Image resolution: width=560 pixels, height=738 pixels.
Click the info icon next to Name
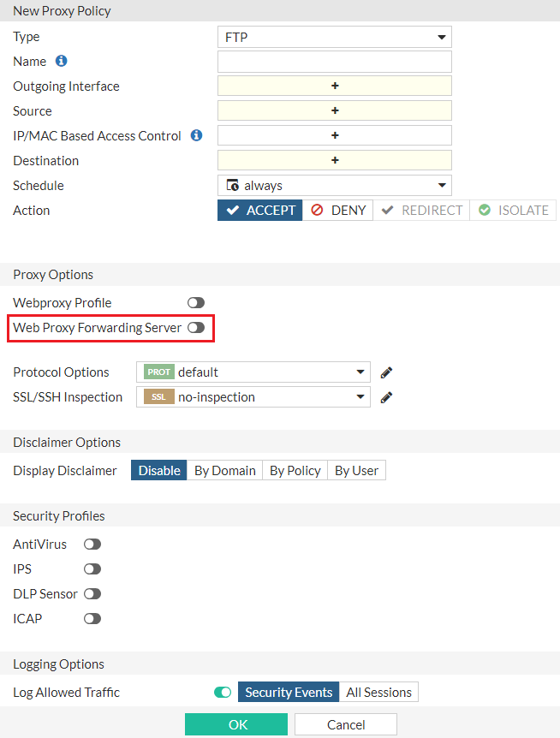pyautogui.click(x=62, y=62)
